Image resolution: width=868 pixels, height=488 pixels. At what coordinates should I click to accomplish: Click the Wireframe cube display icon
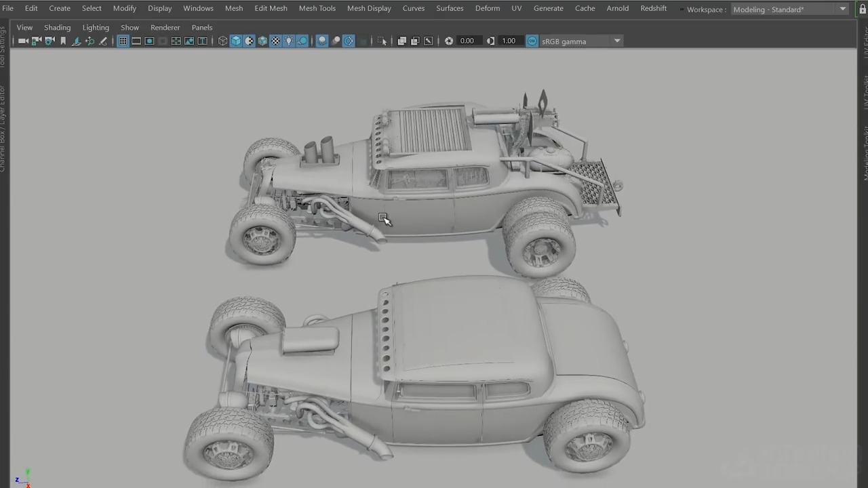coord(222,41)
